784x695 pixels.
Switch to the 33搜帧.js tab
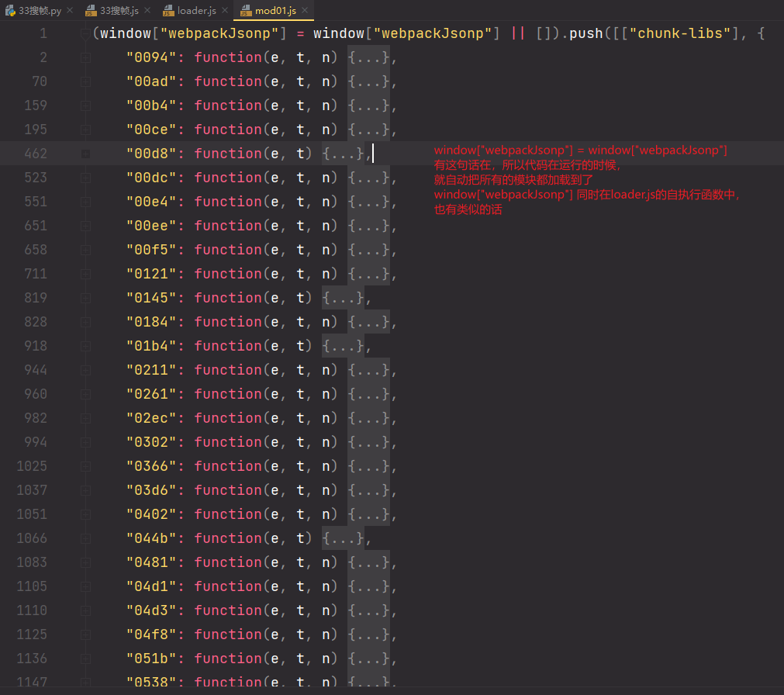pos(119,11)
